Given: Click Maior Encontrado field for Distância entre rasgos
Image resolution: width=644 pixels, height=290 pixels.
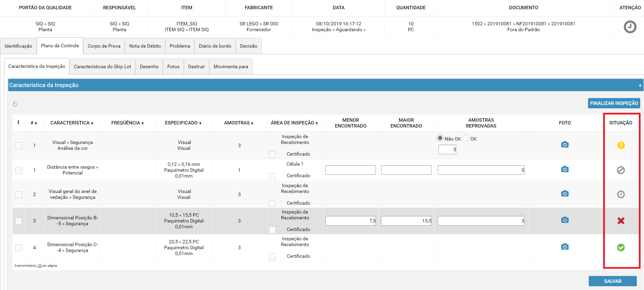Looking at the screenshot, I should 406,170.
